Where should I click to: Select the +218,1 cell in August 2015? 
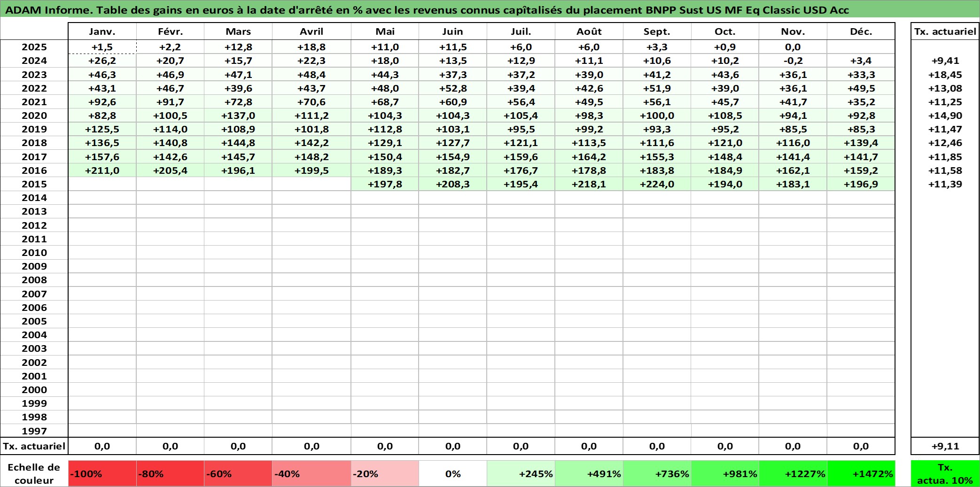click(589, 184)
